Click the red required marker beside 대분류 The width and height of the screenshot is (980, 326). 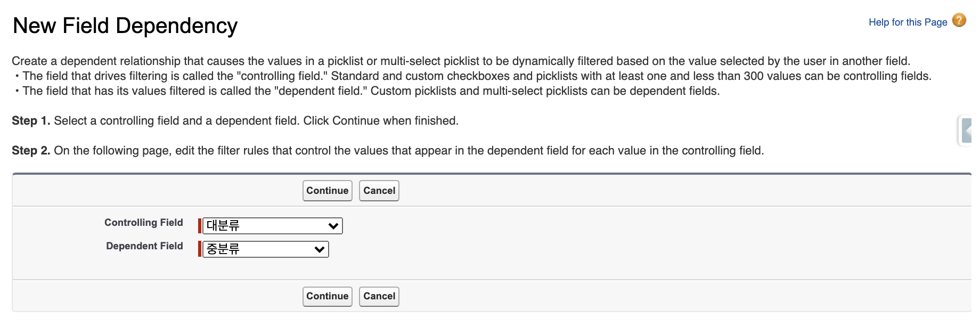[x=200, y=226]
